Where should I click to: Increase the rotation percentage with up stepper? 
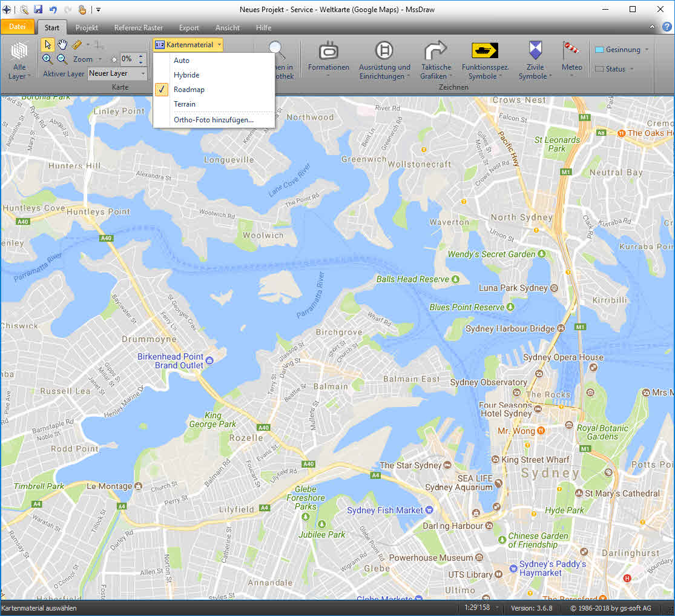pyautogui.click(x=141, y=56)
